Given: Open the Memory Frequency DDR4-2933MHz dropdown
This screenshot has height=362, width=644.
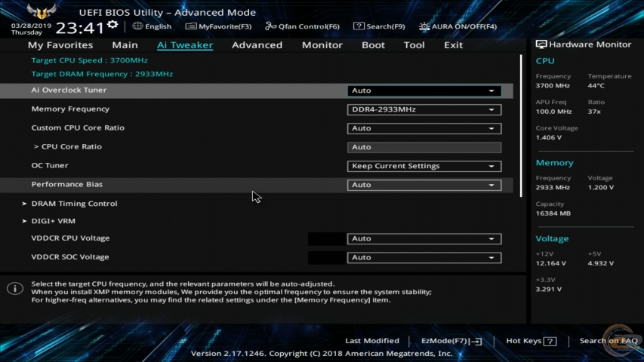Looking at the screenshot, I should click(x=424, y=109).
